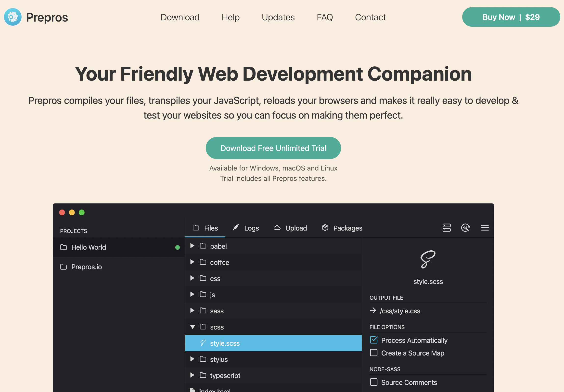Expand the babel folder arrow

(x=192, y=246)
